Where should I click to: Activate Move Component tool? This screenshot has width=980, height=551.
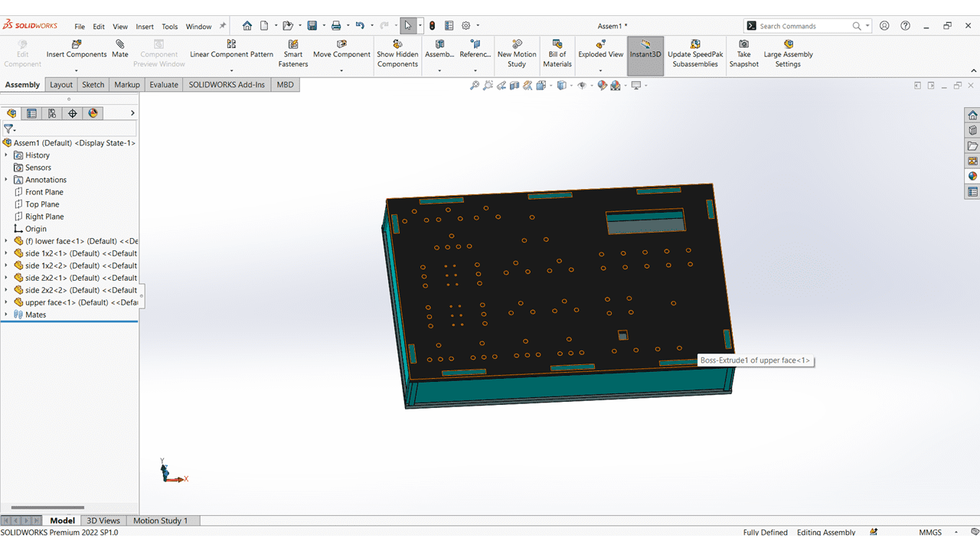point(341,50)
